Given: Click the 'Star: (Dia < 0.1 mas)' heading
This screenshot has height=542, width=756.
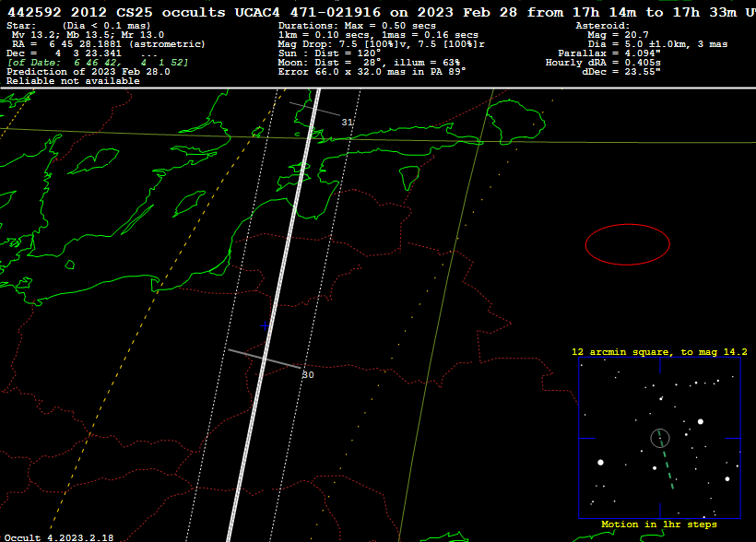Looking at the screenshot, I should coord(78,26).
